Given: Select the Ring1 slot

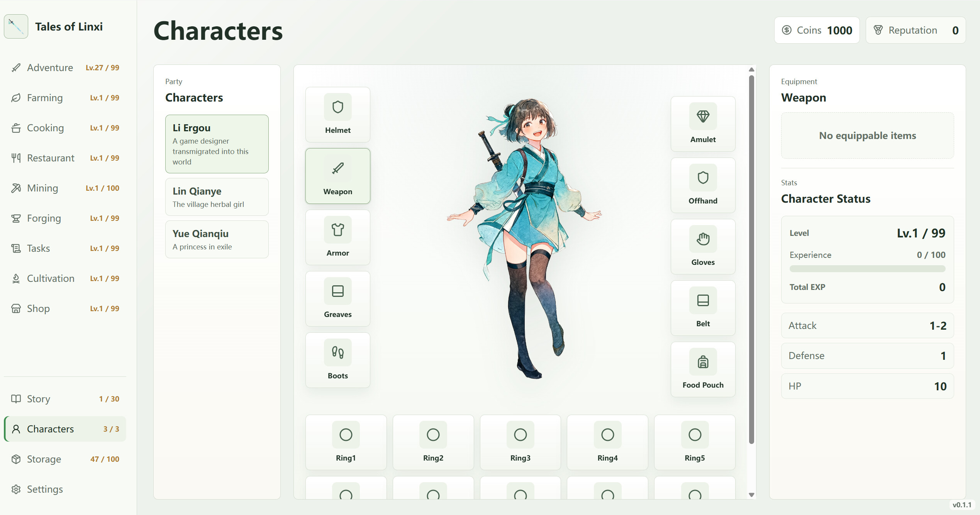Looking at the screenshot, I should pyautogui.click(x=346, y=442).
